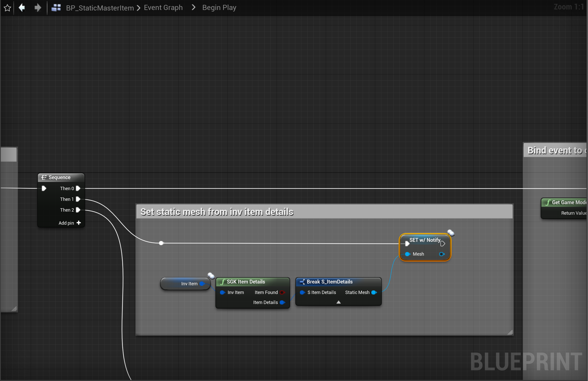The height and width of the screenshot is (381, 588).
Task: Open the Event Graph breadcrumb
Action: coord(163,8)
